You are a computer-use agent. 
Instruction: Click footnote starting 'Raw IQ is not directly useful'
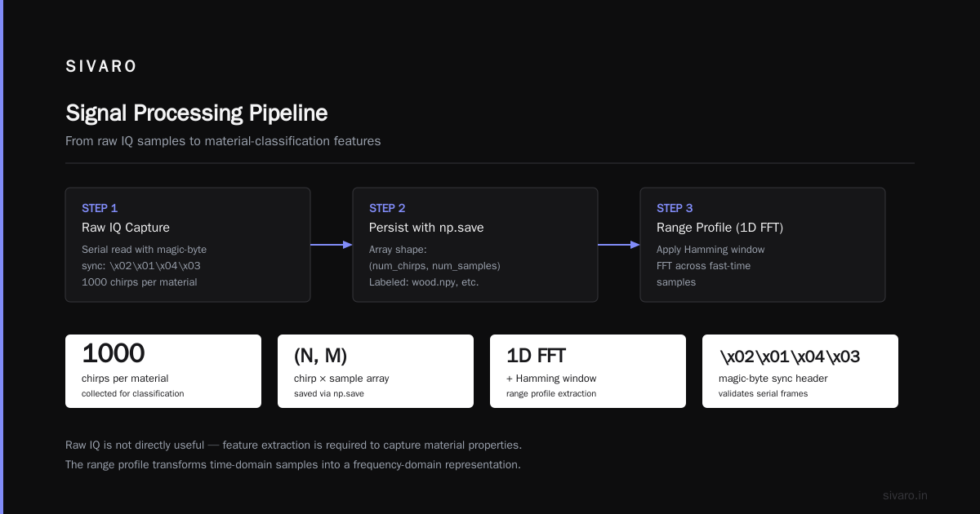click(293, 445)
